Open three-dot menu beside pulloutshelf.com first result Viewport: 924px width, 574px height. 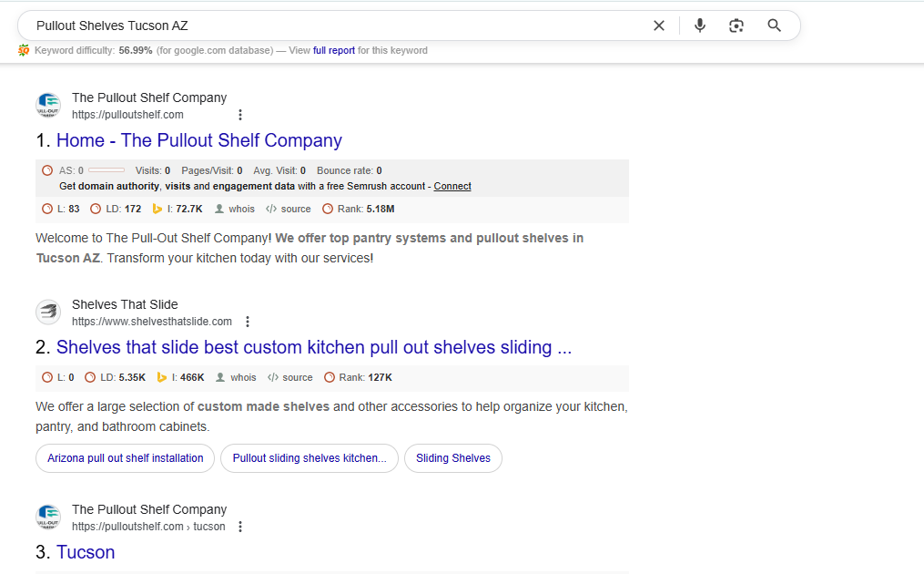pos(240,115)
